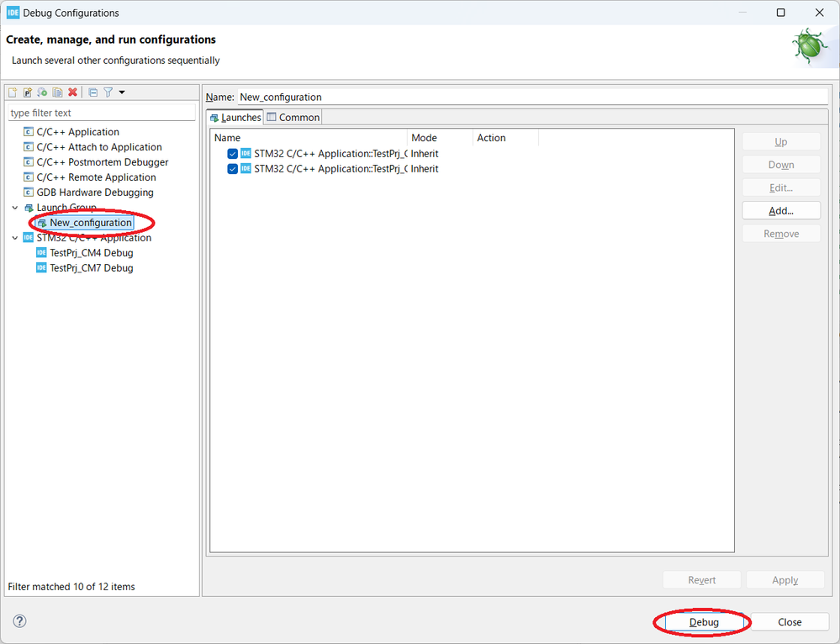
Task: Click the Revert button
Action: point(702,580)
